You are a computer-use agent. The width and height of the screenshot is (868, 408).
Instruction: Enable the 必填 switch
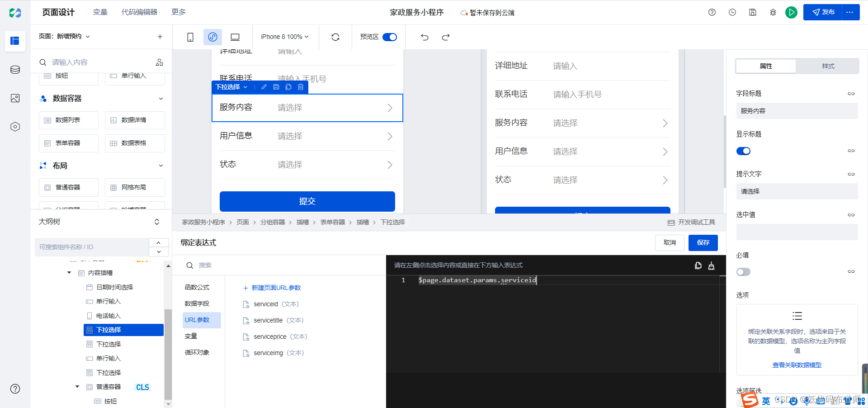coord(743,272)
